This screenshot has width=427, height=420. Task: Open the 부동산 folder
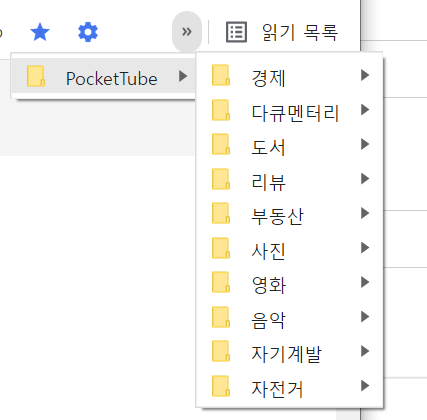click(289, 214)
